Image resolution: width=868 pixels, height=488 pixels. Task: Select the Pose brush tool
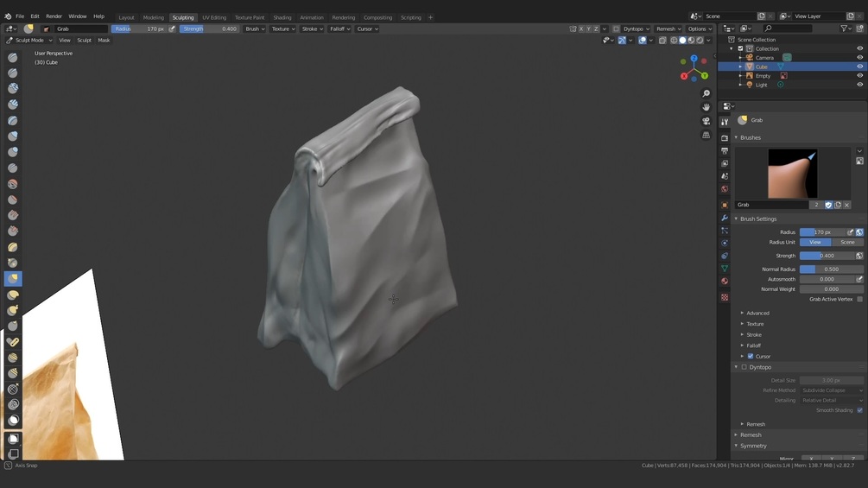(13, 342)
